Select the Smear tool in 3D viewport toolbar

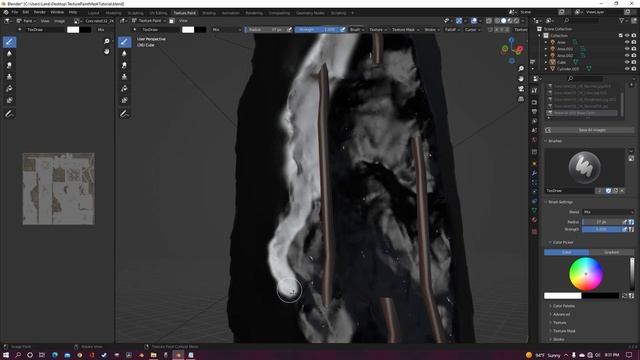tap(124, 65)
